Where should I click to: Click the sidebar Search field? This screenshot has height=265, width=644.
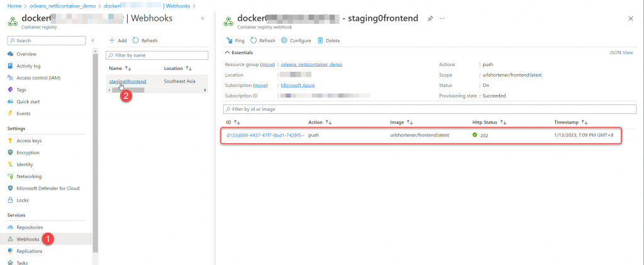coord(47,41)
